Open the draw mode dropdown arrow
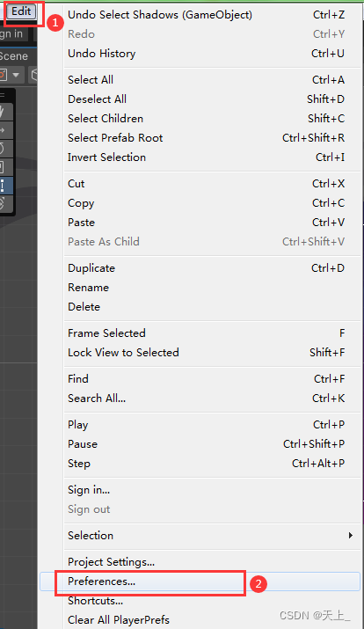364x629 pixels. [x=16, y=75]
